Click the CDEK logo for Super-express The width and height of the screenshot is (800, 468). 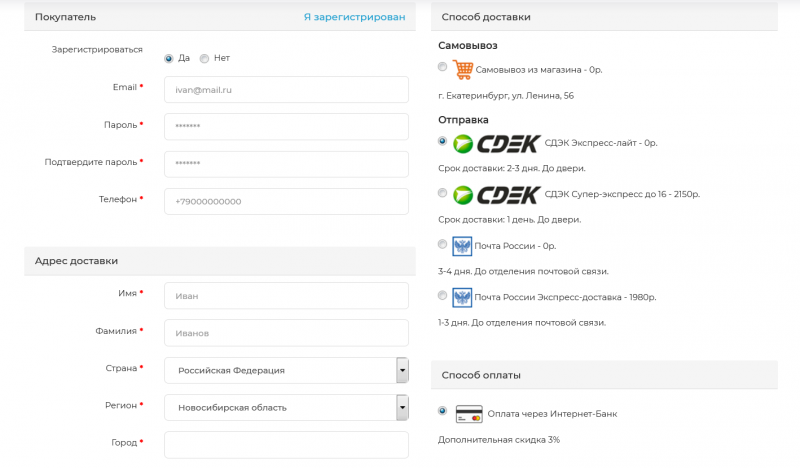496,194
